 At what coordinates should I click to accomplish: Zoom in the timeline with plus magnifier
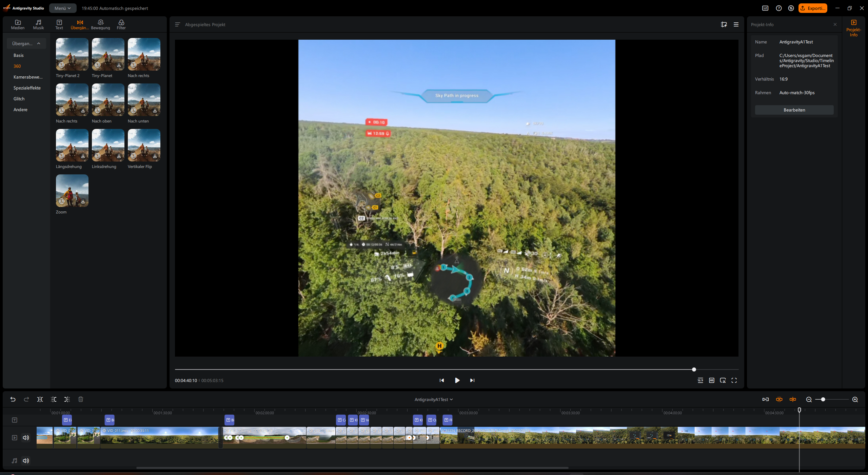(x=855, y=399)
